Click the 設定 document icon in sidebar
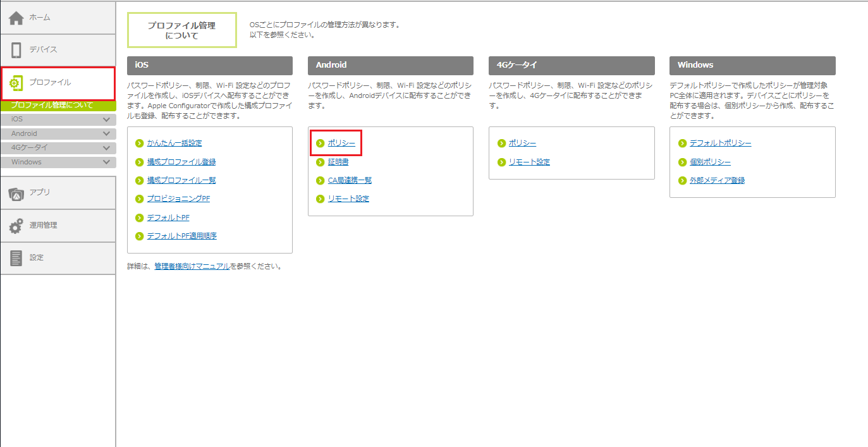The width and height of the screenshot is (868, 447). pos(16,258)
